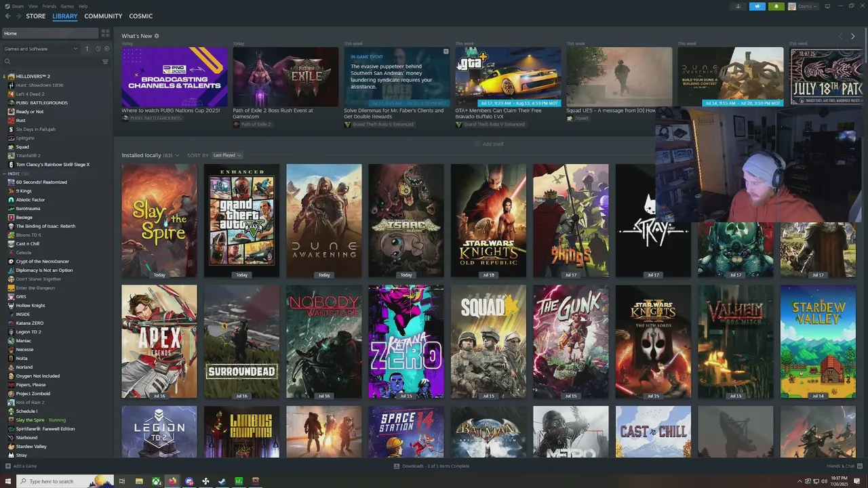The width and height of the screenshot is (868, 488).
Task: Show previous What's New items arrow
Action: pos(840,36)
